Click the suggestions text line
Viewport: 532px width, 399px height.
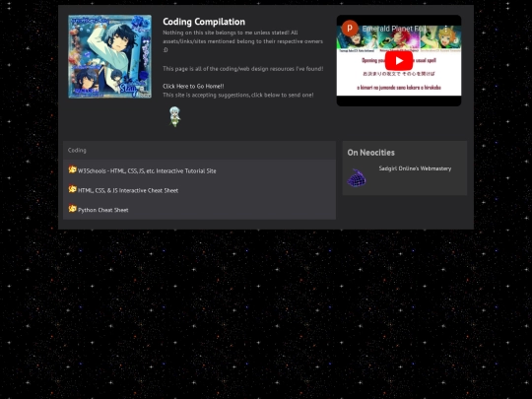[x=238, y=95]
